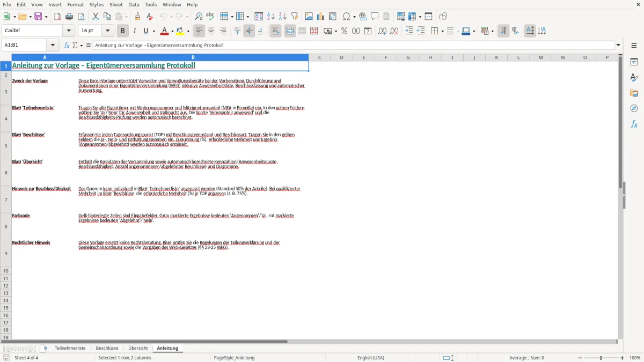Open the conditional formatting dropdown arrow

[x=492, y=31]
